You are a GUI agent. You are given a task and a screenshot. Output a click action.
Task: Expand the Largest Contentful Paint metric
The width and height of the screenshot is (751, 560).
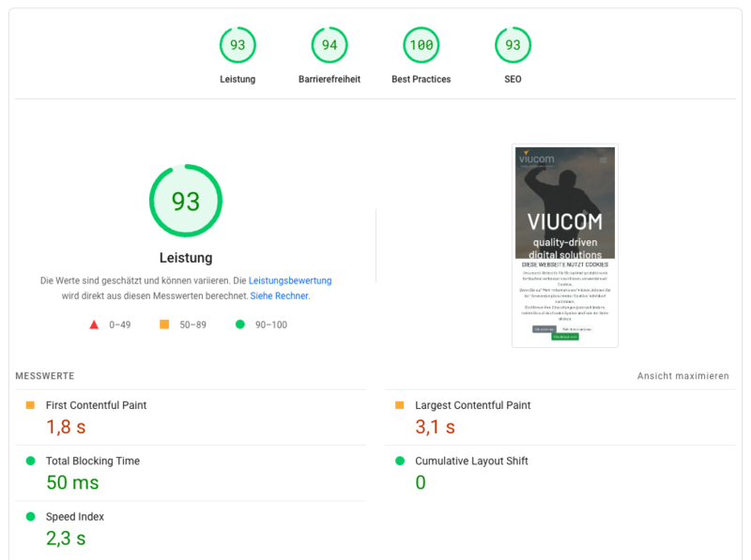(472, 405)
